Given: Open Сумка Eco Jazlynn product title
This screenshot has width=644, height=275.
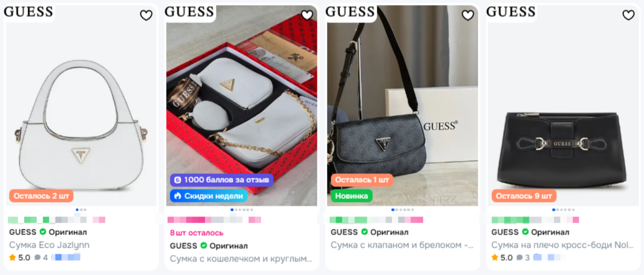Looking at the screenshot, I should 49,245.
